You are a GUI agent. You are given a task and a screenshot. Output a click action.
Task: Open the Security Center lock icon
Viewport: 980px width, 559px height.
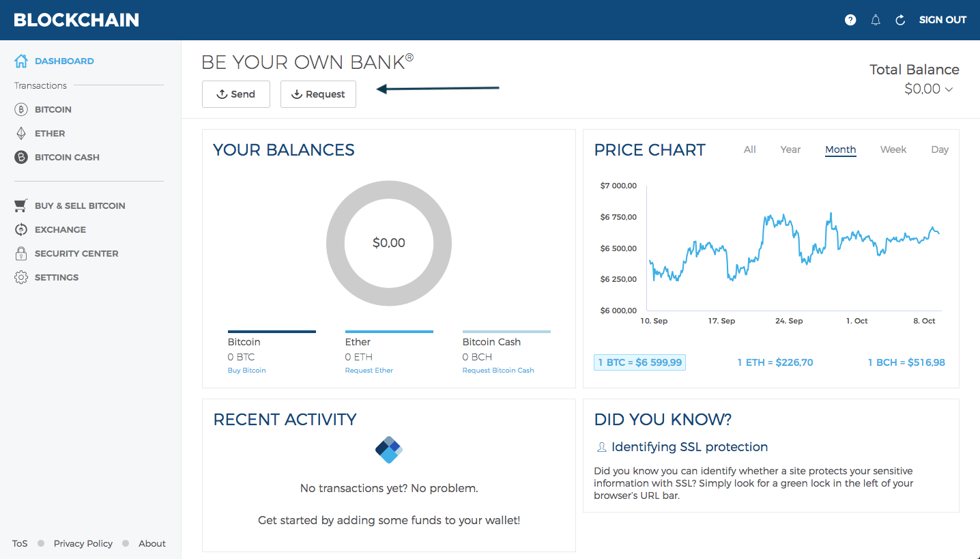(20, 253)
